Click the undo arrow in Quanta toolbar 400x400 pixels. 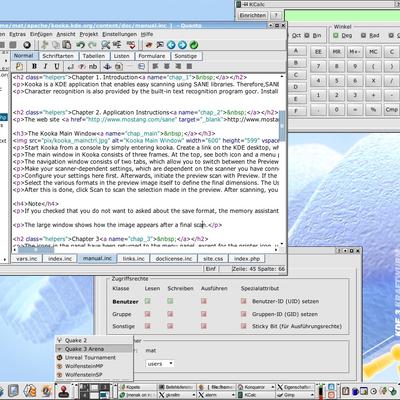(81, 45)
